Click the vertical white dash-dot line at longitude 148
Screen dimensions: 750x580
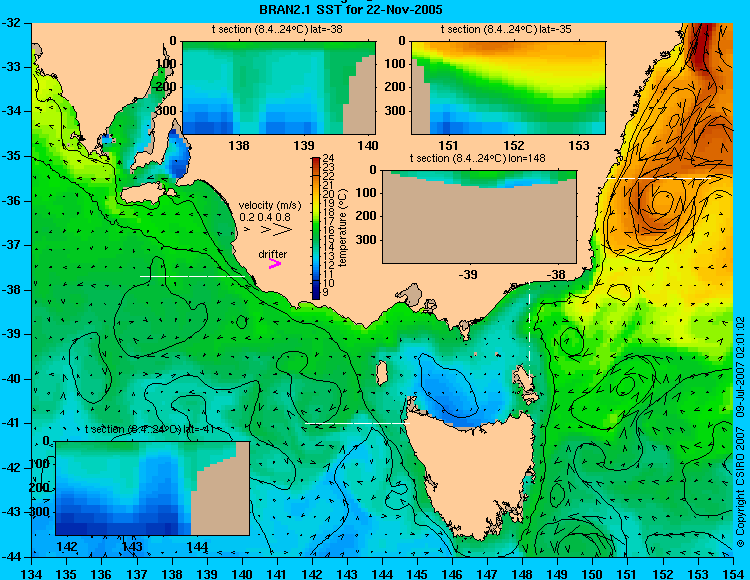pyautogui.click(x=529, y=330)
